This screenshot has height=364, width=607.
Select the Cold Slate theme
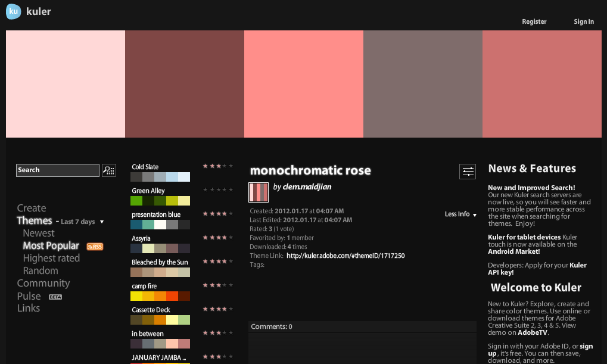point(145,167)
